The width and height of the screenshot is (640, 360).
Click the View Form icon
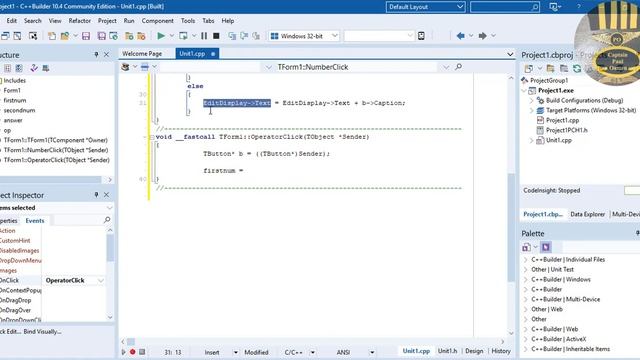tap(17, 36)
